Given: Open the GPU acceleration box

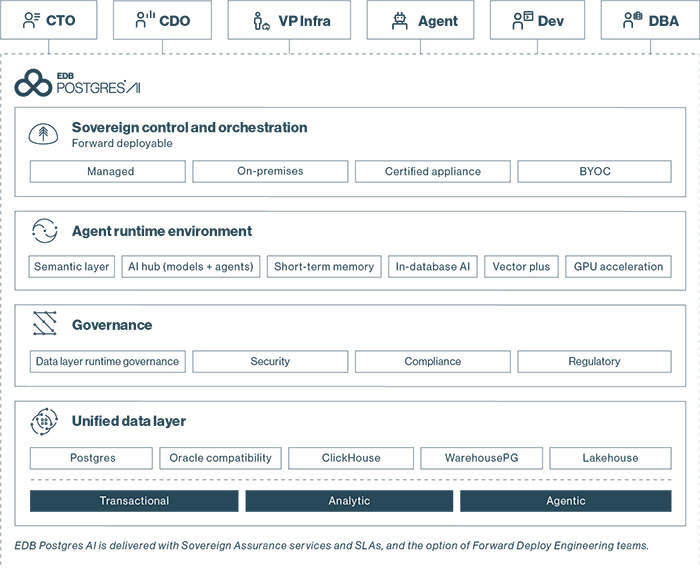Looking at the screenshot, I should click(618, 267).
